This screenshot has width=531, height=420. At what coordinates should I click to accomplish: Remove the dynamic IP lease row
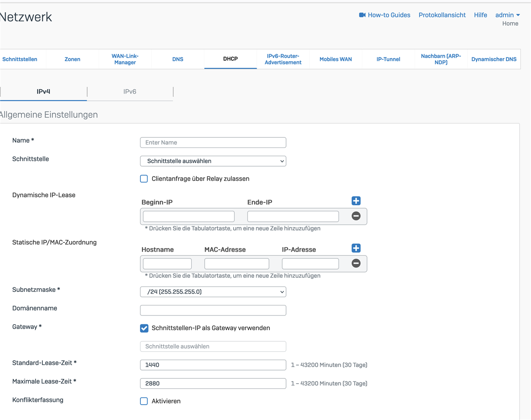[356, 216]
